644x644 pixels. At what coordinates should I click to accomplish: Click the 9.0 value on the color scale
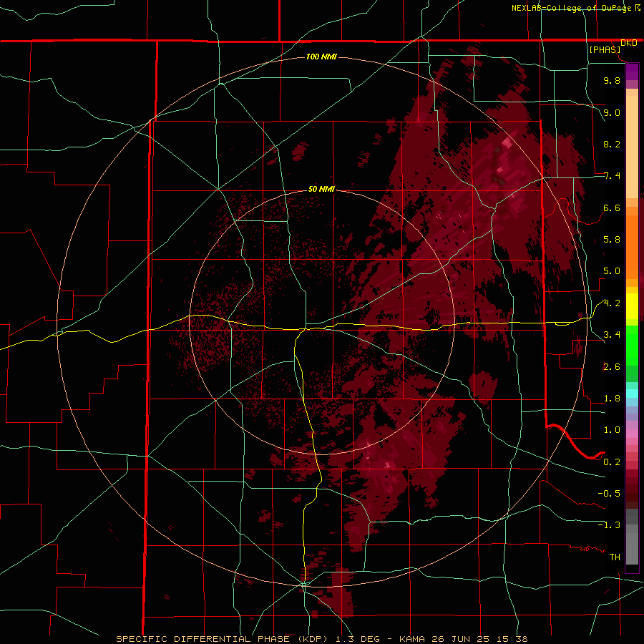(x=612, y=112)
